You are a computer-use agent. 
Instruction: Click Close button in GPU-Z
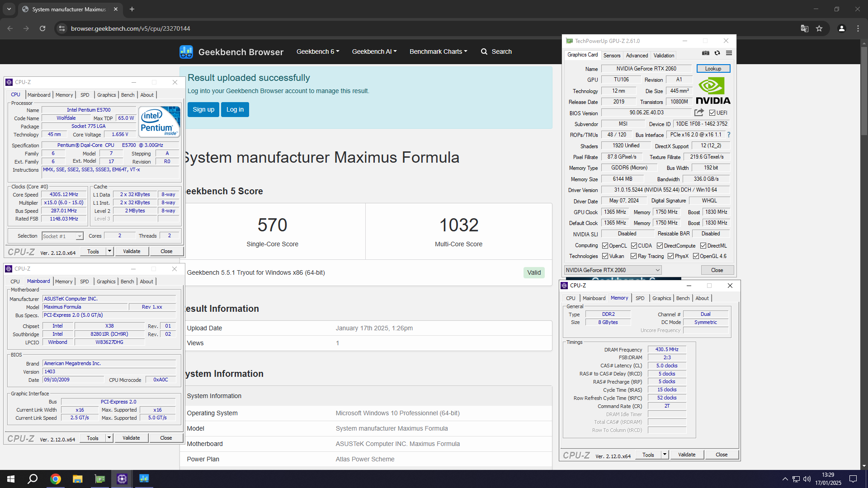[717, 270]
